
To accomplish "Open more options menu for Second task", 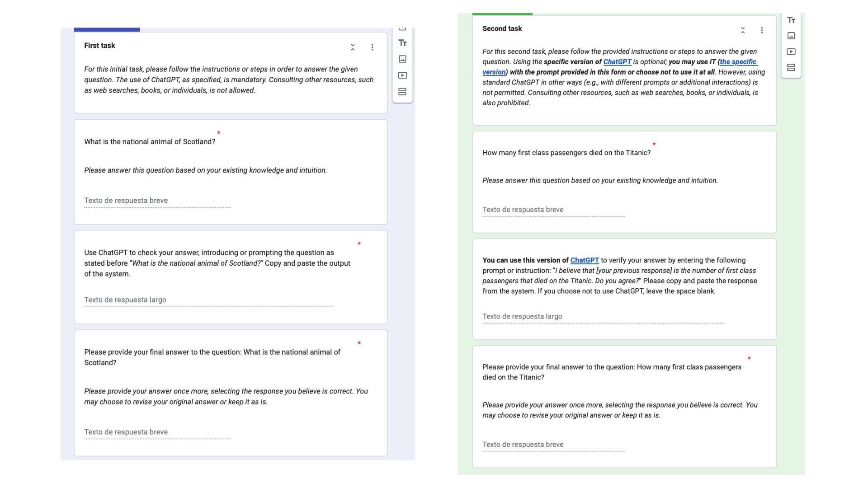I will click(762, 30).
